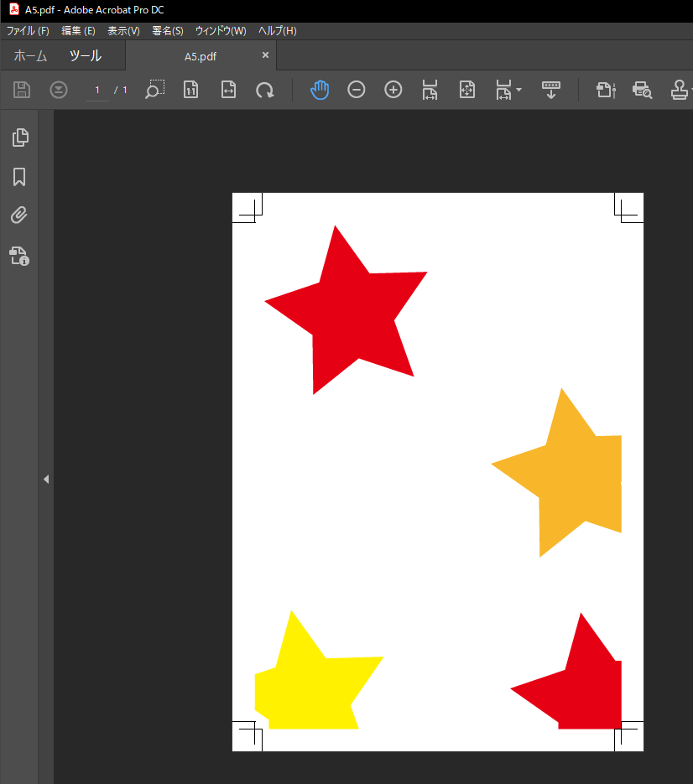Rotate the page view clockwise
The image size is (693, 784).
[265, 90]
